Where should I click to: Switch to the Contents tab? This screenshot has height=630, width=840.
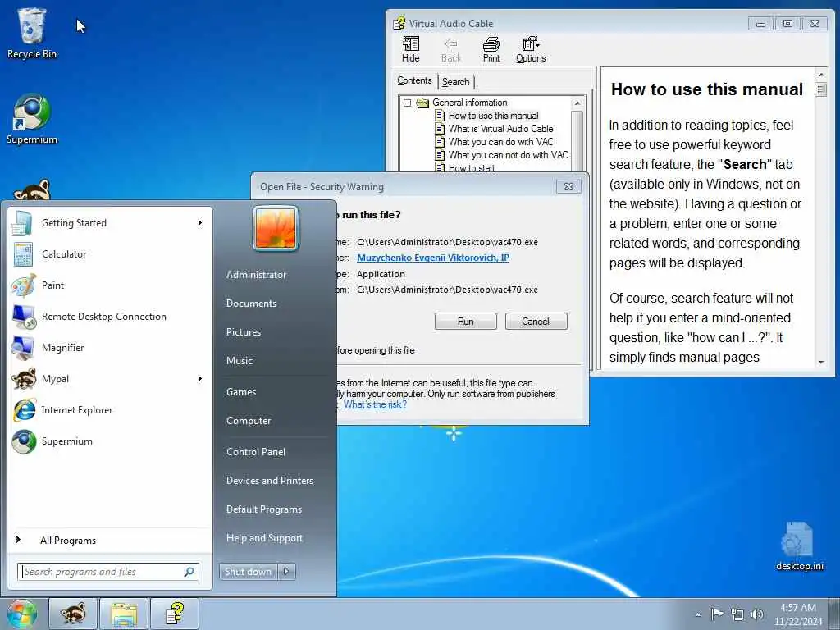coord(414,80)
